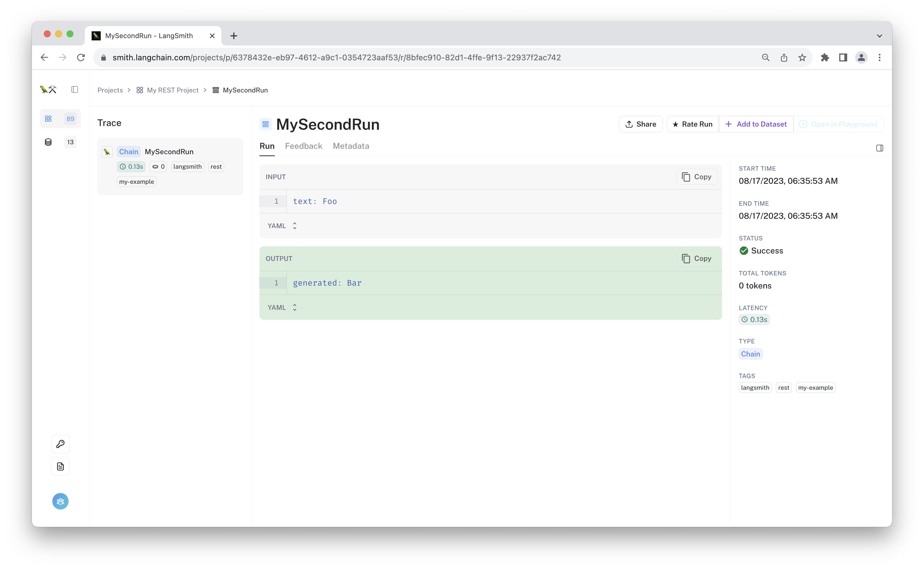Reload the page with the refresh icon
This screenshot has width=924, height=569.
81,57
